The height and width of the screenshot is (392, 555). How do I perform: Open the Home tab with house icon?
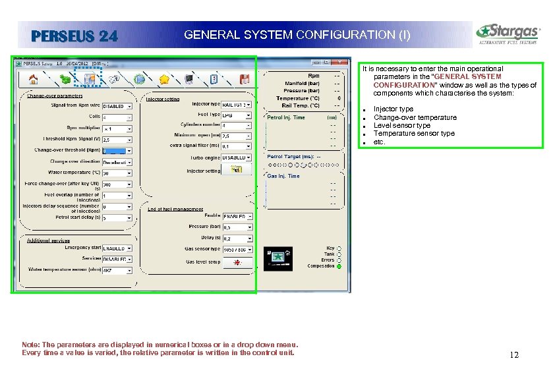click(33, 79)
